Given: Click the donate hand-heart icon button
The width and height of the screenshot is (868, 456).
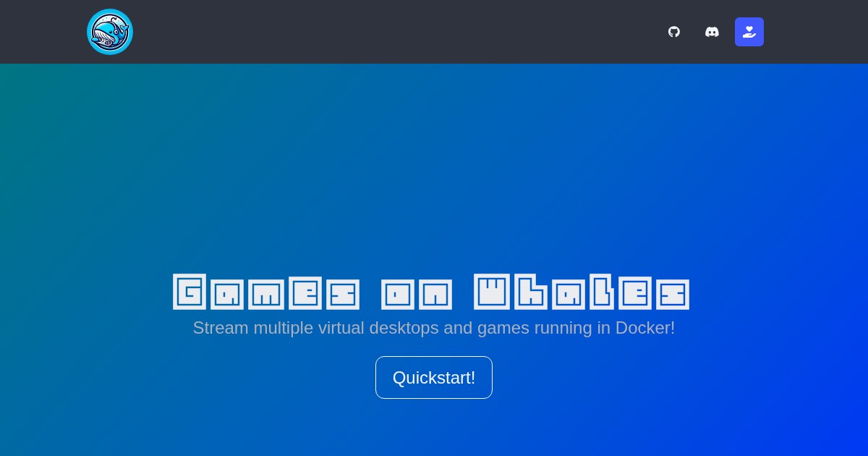Looking at the screenshot, I should [749, 32].
